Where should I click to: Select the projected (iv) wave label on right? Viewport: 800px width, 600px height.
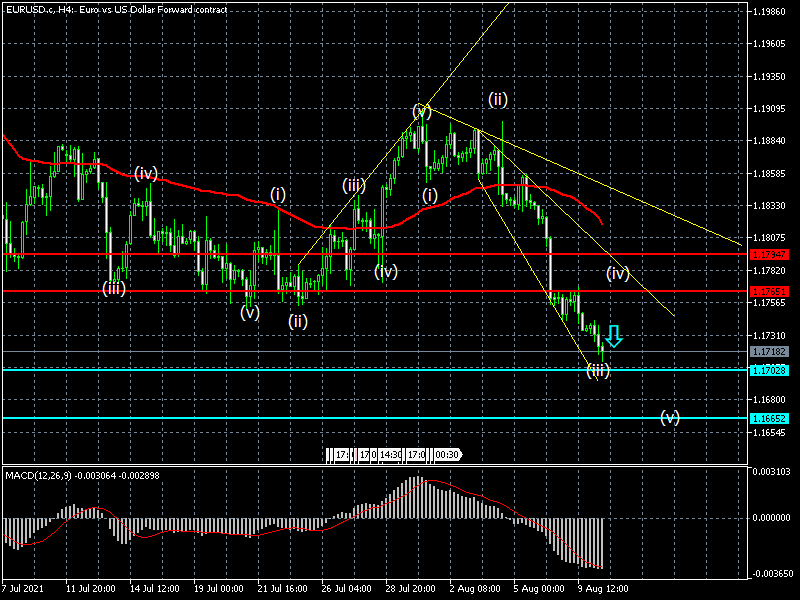(x=617, y=273)
